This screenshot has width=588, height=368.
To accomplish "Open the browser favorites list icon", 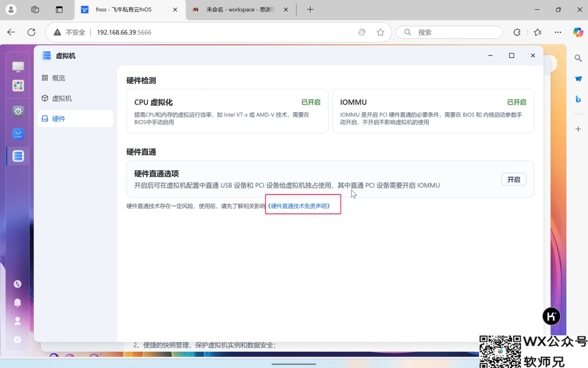I will click(537, 32).
